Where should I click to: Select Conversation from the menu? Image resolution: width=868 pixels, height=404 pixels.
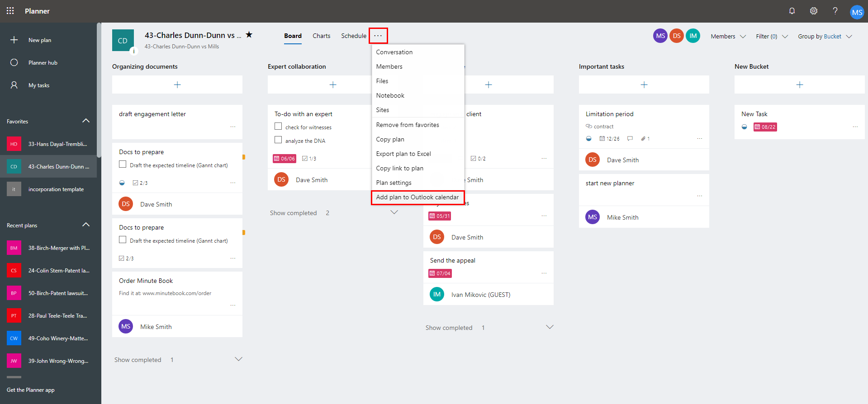pyautogui.click(x=418, y=52)
